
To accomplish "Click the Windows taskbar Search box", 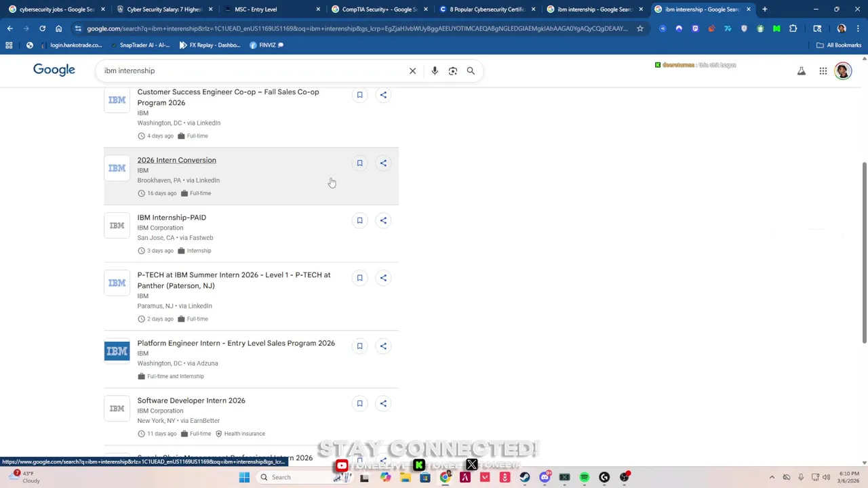I will (293, 477).
